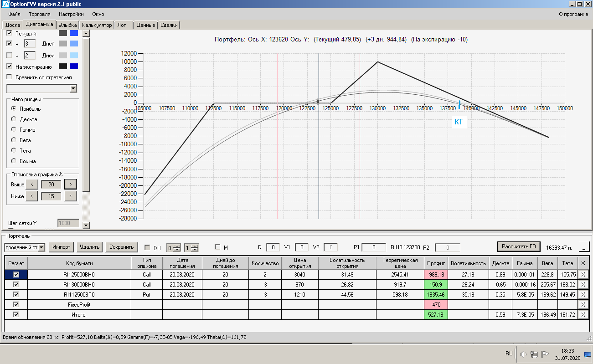Open the Окно menu
The width and height of the screenshot is (593, 364).
point(98,14)
